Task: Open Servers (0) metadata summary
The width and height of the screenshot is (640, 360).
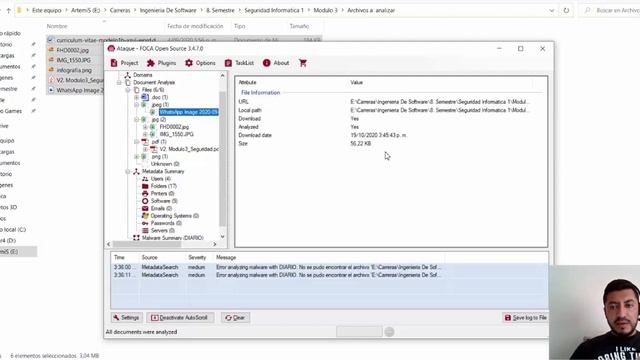Action: point(162,231)
